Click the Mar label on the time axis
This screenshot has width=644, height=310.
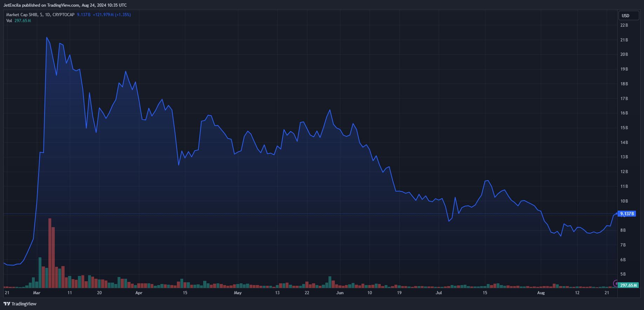point(36,293)
